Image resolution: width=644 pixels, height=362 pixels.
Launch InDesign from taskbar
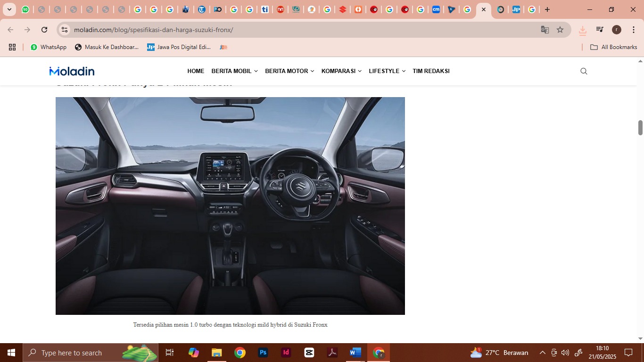point(286,353)
